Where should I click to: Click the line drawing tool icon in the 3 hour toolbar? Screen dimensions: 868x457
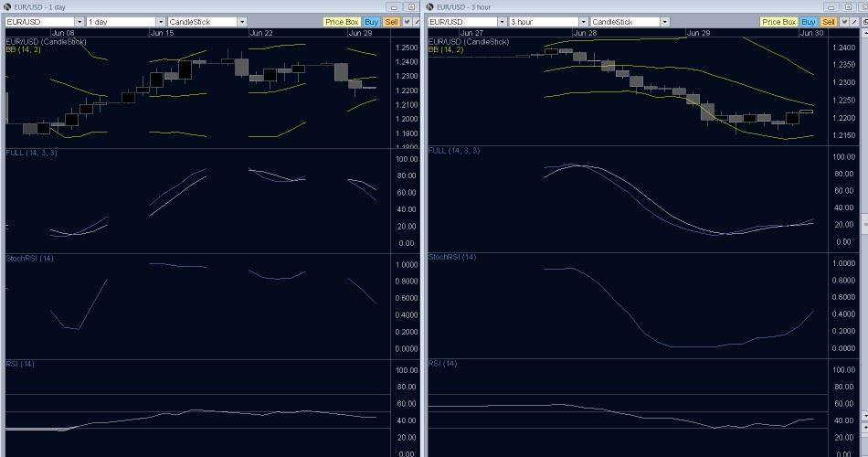(853, 22)
